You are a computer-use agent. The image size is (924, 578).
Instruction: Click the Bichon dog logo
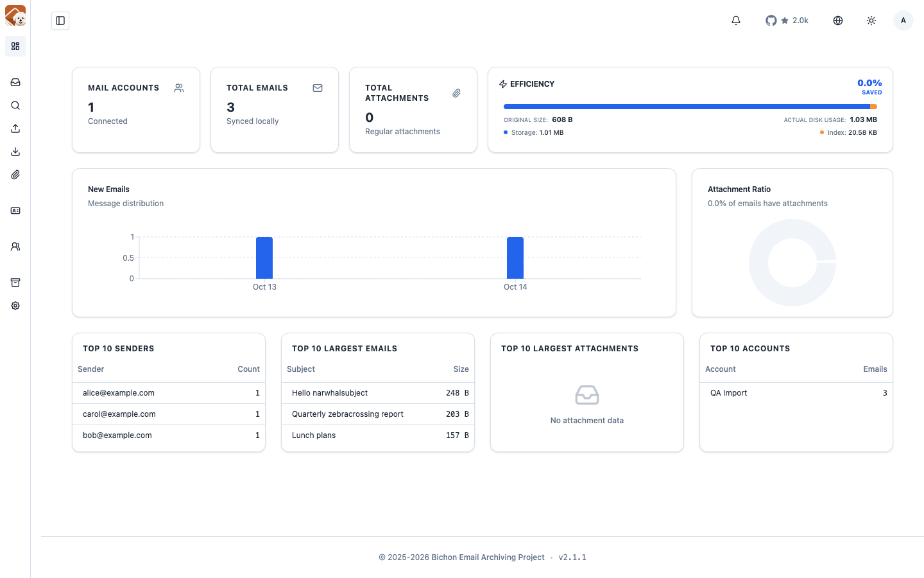click(x=15, y=15)
